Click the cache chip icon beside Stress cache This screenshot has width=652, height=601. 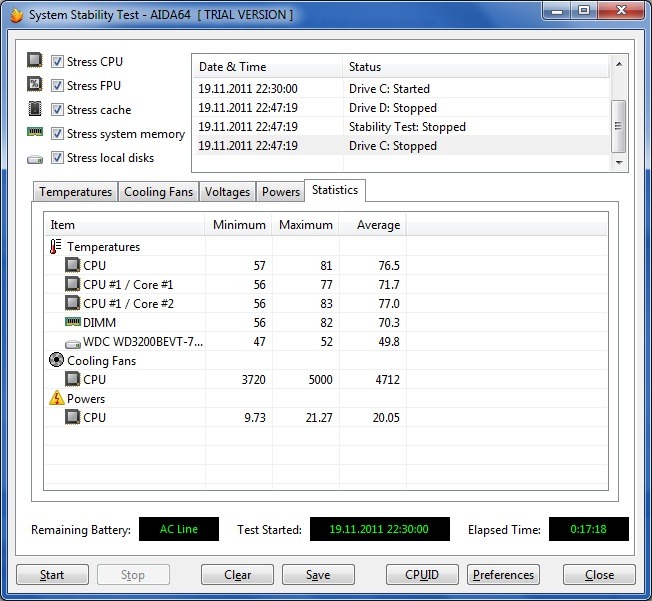pyautogui.click(x=35, y=109)
